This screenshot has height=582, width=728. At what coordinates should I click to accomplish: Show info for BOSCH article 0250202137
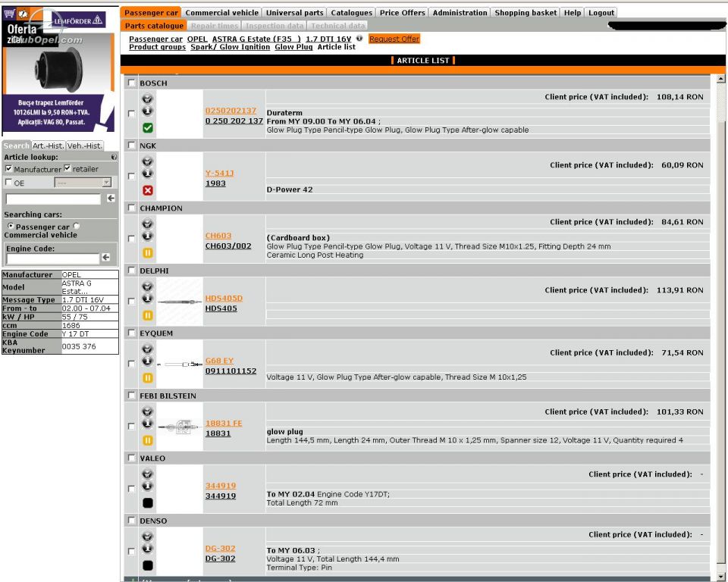pos(147,111)
